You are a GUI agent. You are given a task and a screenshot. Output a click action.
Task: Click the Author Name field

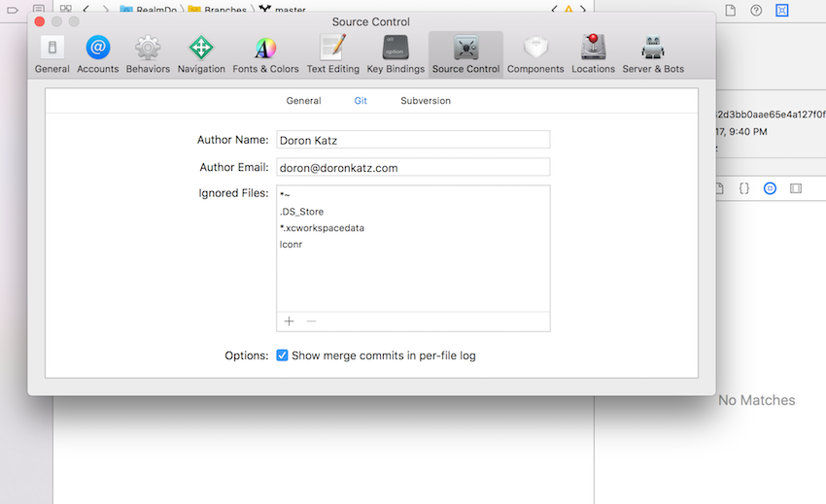click(x=413, y=140)
